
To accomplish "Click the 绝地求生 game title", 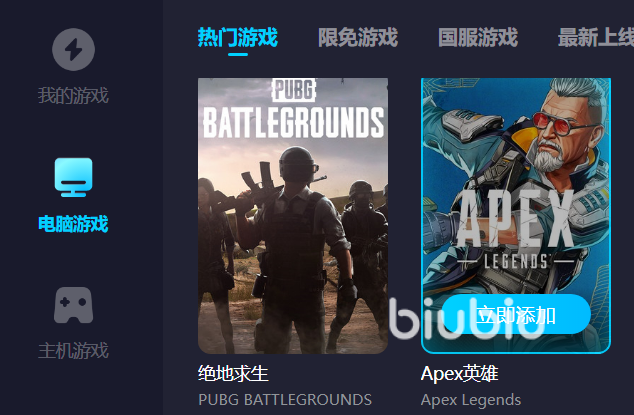I will point(233,373).
